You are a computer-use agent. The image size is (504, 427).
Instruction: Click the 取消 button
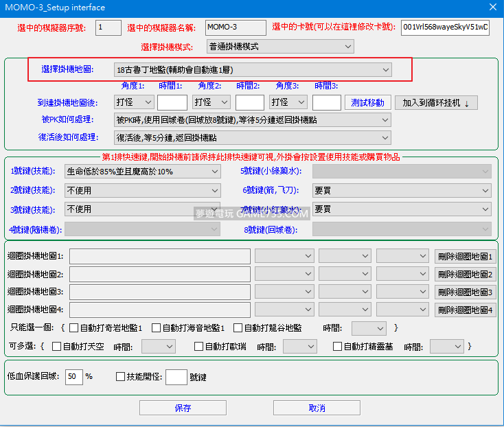(317, 408)
